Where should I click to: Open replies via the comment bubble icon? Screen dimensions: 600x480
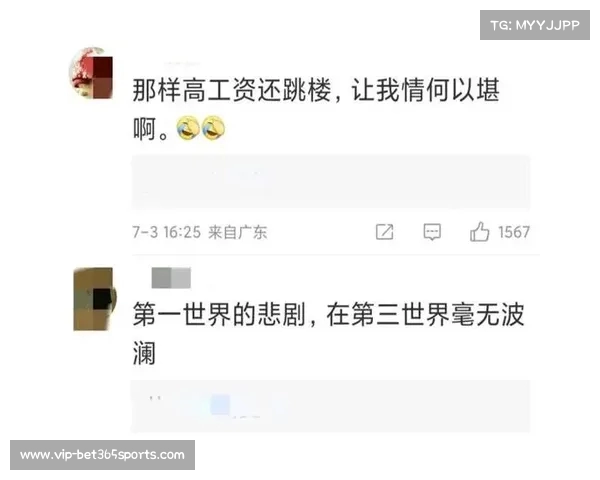pyautogui.click(x=432, y=232)
